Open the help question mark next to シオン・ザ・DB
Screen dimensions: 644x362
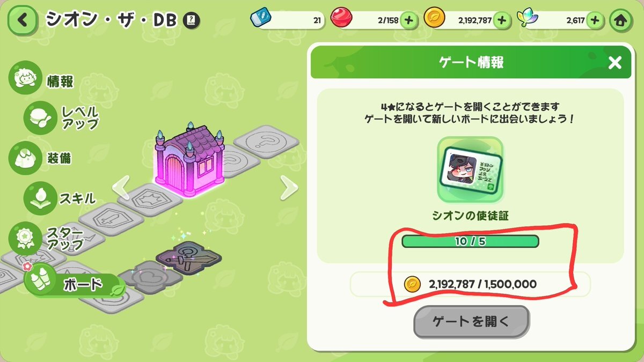(191, 20)
